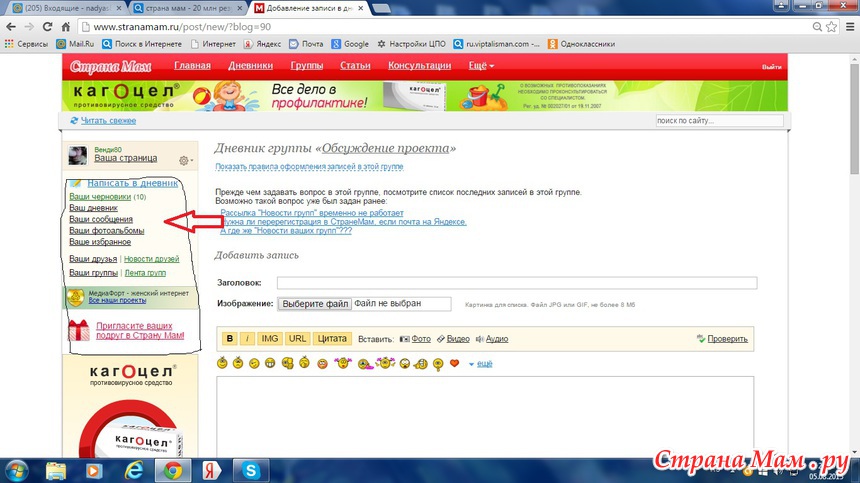Click user avatar thumbnail

[77, 155]
